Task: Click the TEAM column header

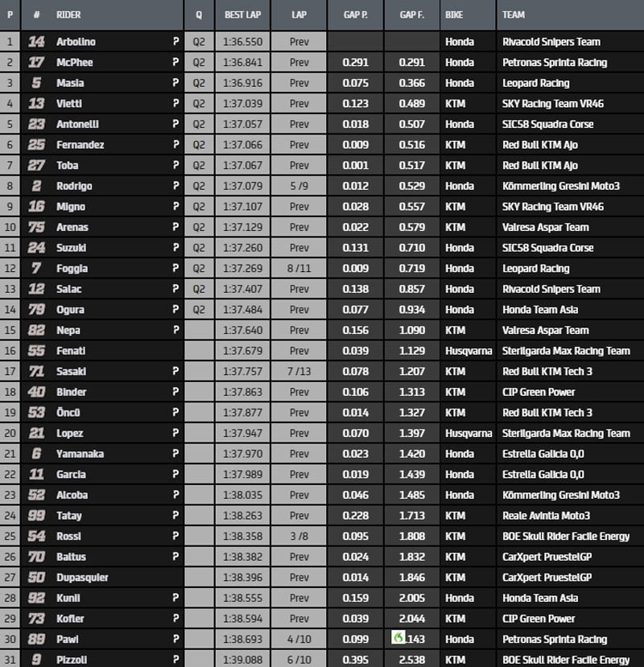Action: click(514, 14)
